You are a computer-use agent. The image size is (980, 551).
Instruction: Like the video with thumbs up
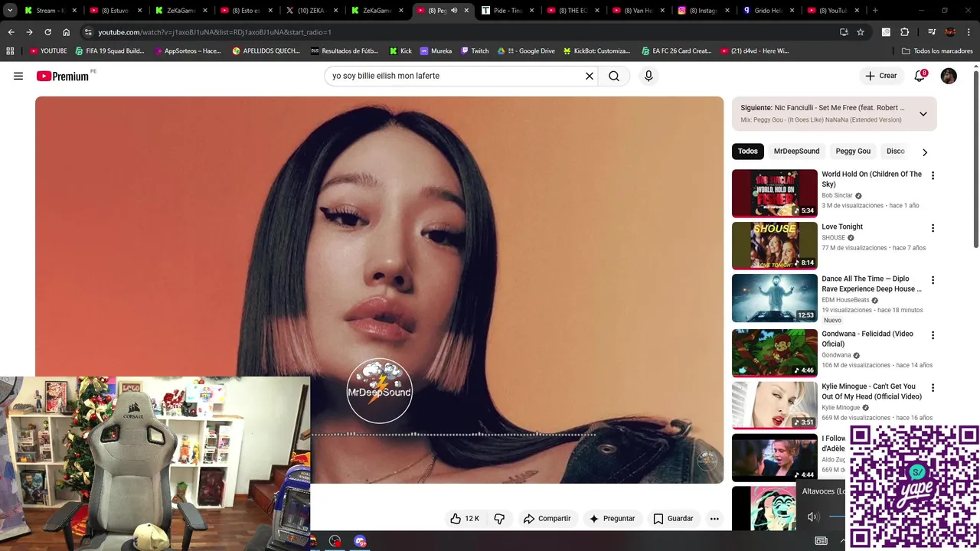pyautogui.click(x=465, y=518)
